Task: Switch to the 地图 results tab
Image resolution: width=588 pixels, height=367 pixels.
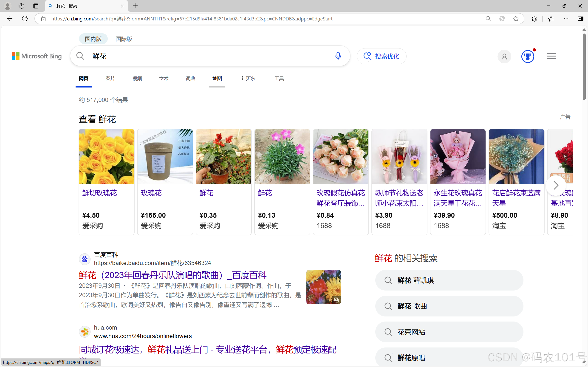Action: [217, 78]
